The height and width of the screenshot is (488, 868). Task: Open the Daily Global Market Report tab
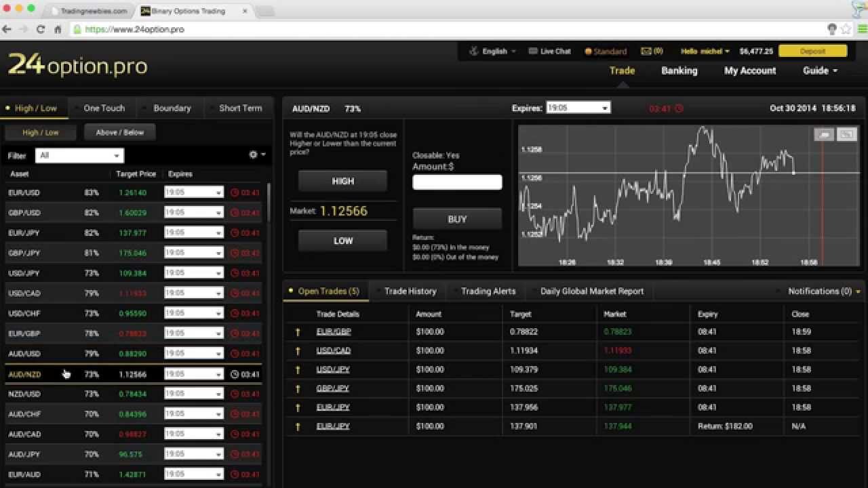click(x=592, y=291)
